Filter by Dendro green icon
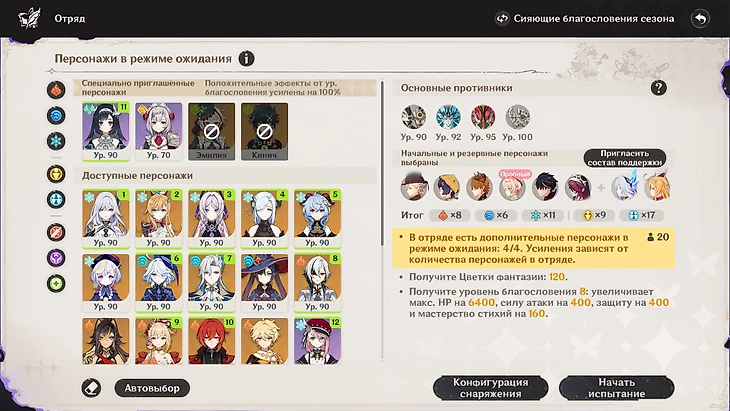This screenshot has height=411, width=730. 56,283
